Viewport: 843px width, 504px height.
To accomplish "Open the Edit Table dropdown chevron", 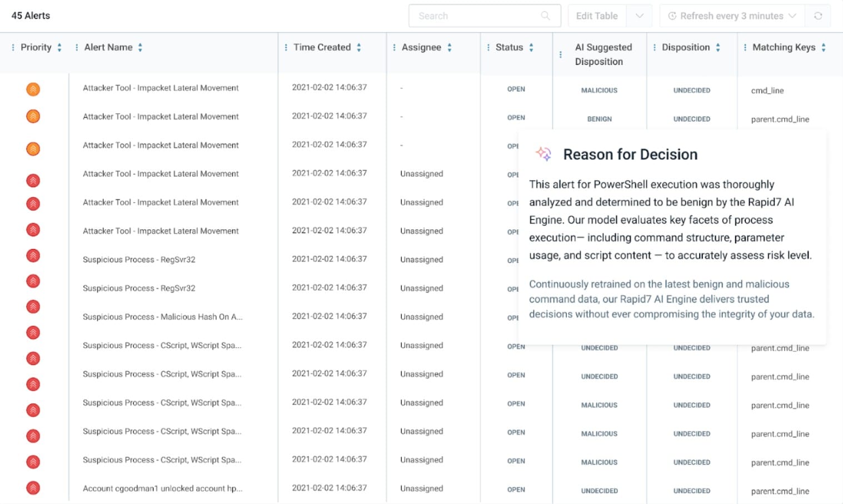I will 640,16.
